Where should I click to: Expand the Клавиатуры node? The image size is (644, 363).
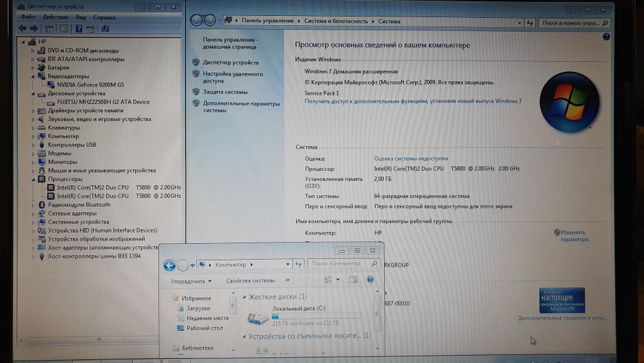(x=33, y=128)
